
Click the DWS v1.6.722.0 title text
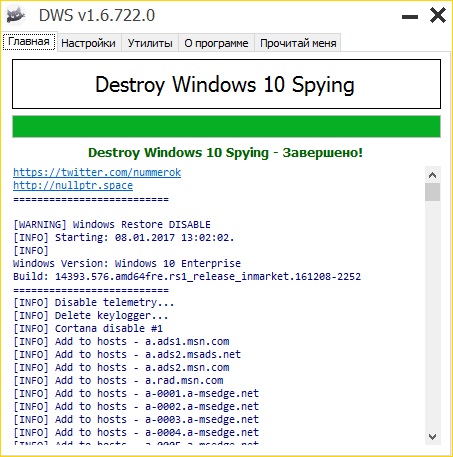click(x=97, y=15)
